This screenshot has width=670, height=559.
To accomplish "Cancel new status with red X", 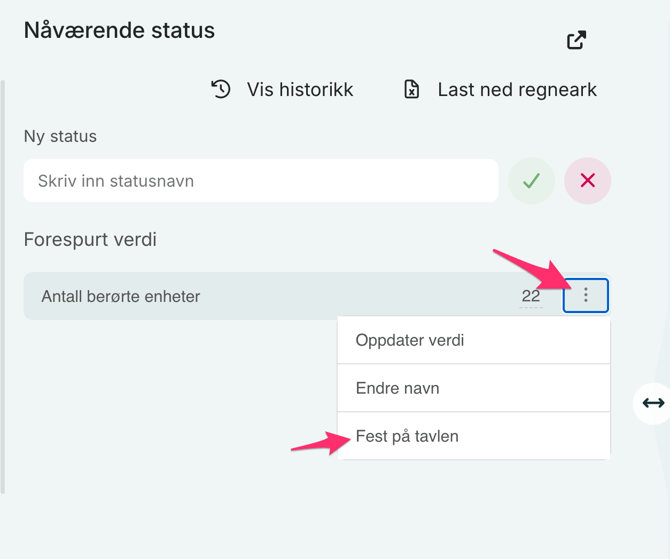I will pos(587,181).
